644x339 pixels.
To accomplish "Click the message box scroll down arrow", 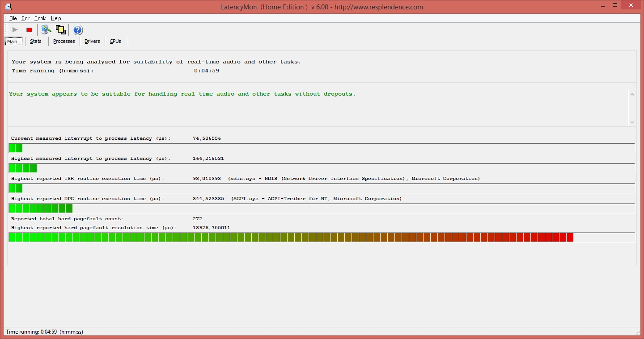I will [x=632, y=122].
